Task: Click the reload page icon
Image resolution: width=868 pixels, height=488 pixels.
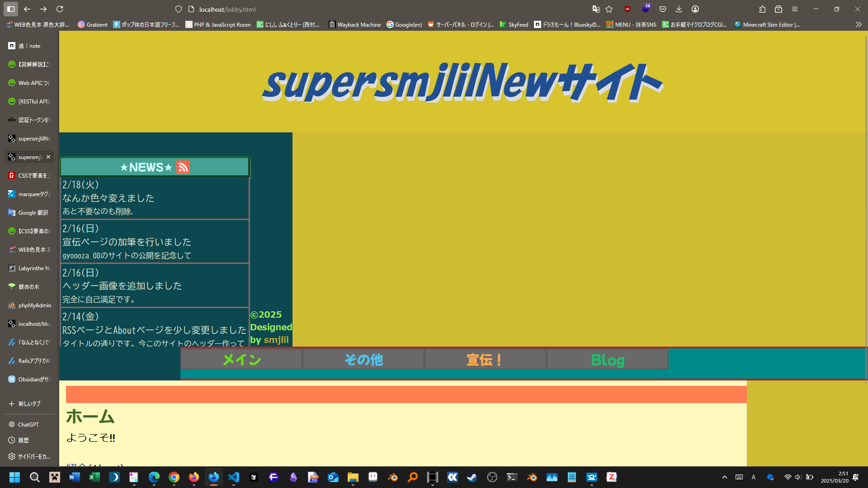Action: (x=60, y=9)
